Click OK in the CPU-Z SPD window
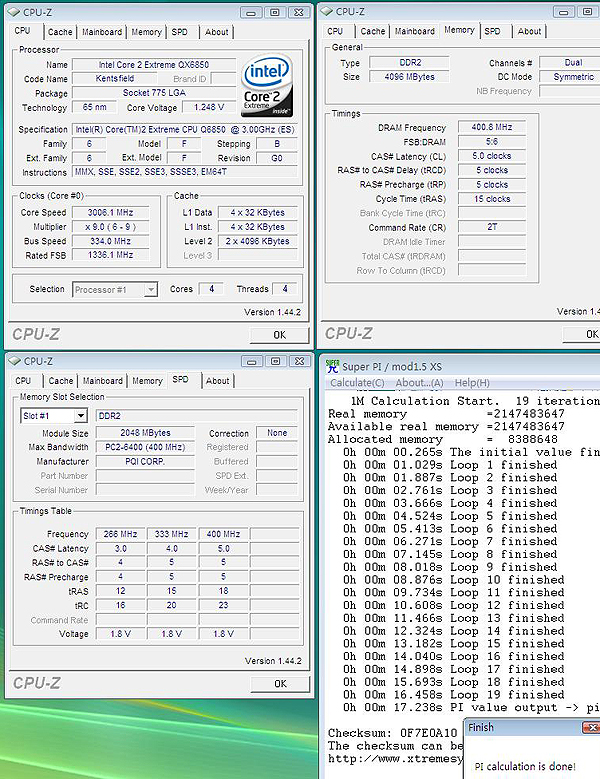Image resolution: width=600 pixels, height=779 pixels. (280, 684)
